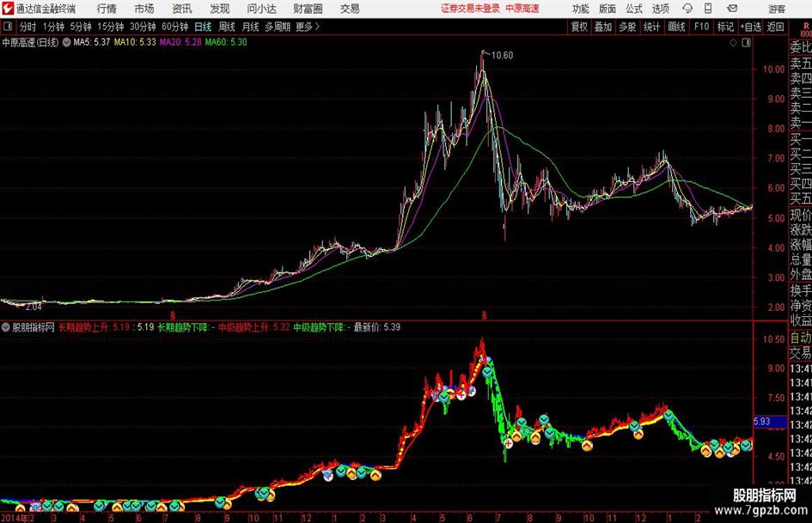
Task: Switch to the 30分钟 period tab
Action: (x=143, y=27)
